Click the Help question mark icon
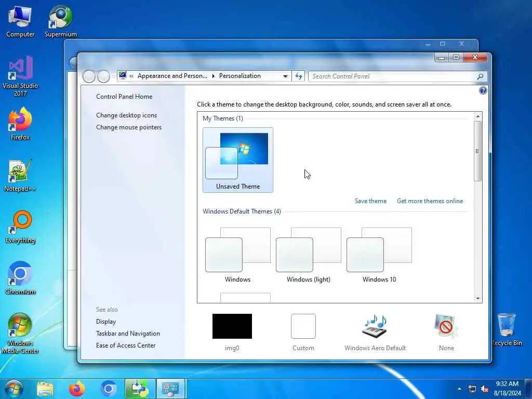 483,90
